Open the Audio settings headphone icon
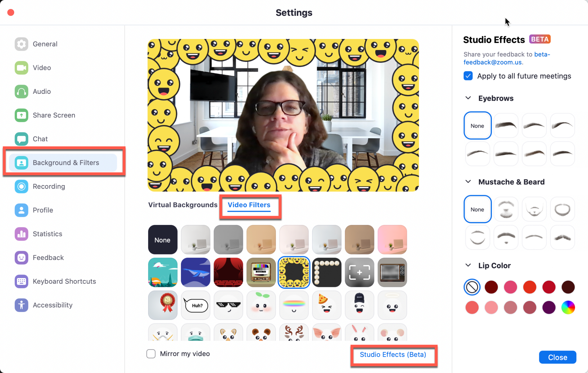 (22, 92)
